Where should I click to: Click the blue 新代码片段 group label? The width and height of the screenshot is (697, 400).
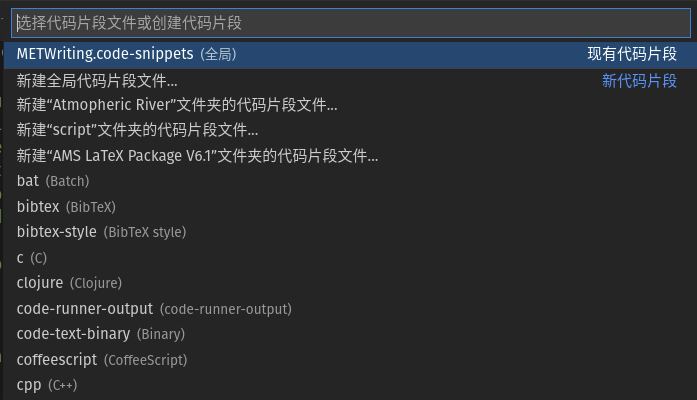click(x=639, y=81)
